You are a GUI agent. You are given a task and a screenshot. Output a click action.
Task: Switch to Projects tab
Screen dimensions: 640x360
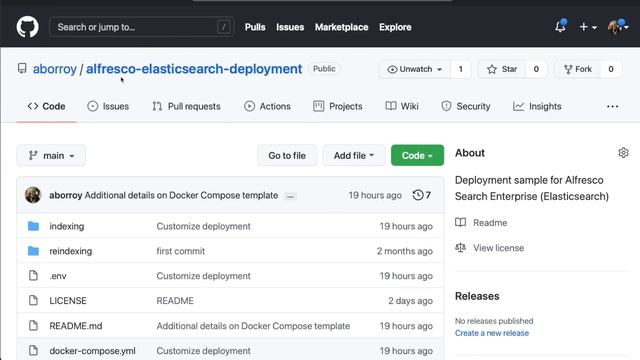338,106
